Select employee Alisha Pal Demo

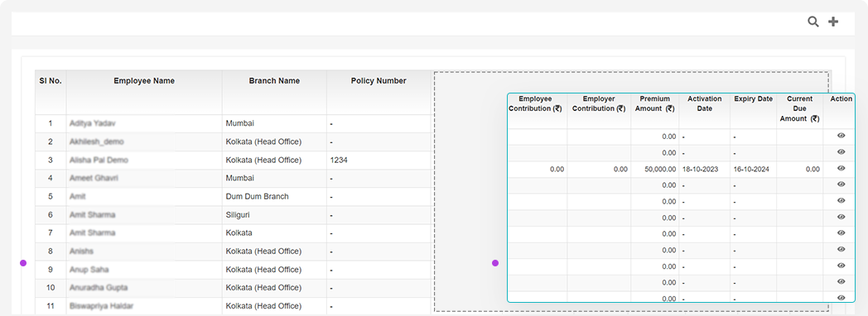pyautogui.click(x=99, y=160)
